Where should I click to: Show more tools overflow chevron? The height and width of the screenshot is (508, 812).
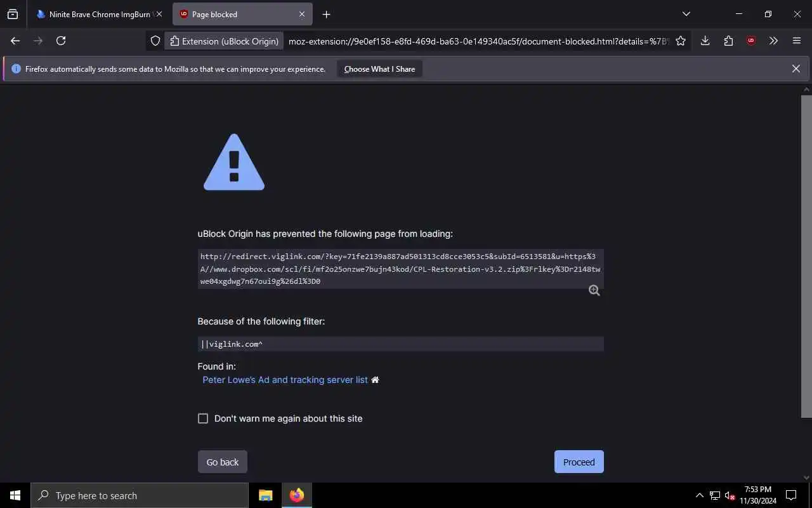(x=773, y=41)
